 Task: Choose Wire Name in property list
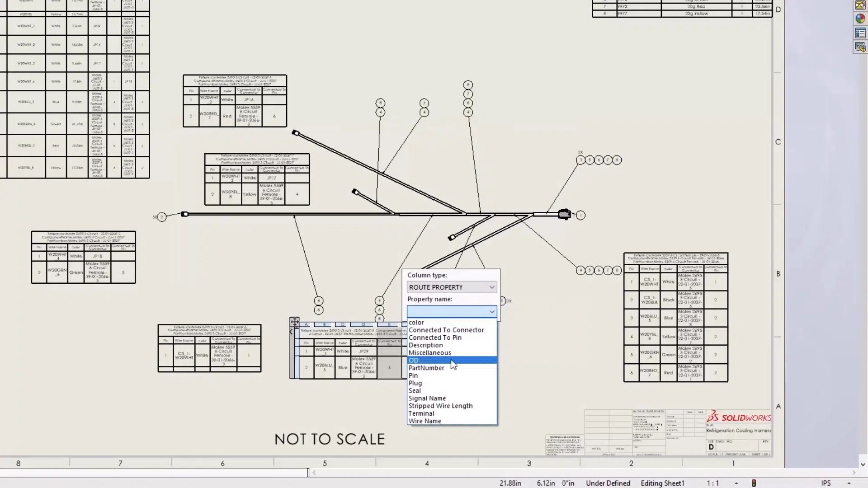pyautogui.click(x=425, y=421)
